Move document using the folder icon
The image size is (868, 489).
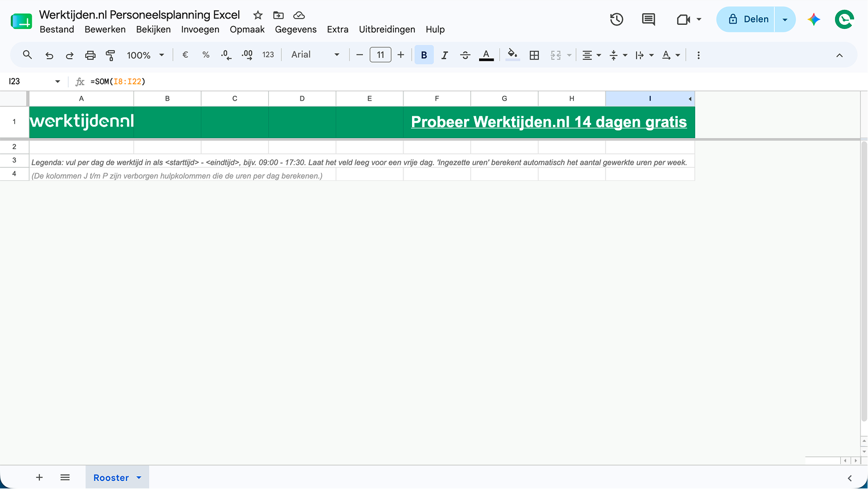(x=279, y=15)
